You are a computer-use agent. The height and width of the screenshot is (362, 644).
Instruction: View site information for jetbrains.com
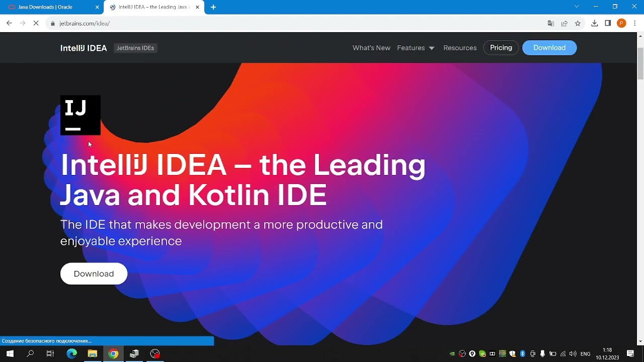click(53, 23)
